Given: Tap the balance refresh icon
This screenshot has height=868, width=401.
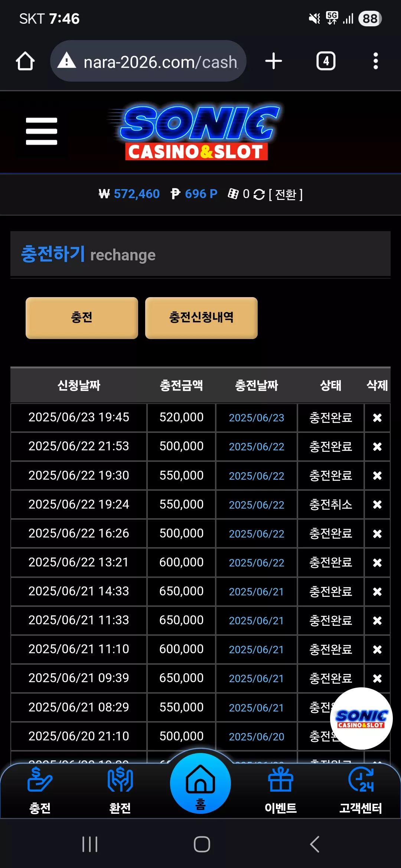Looking at the screenshot, I should (x=259, y=194).
